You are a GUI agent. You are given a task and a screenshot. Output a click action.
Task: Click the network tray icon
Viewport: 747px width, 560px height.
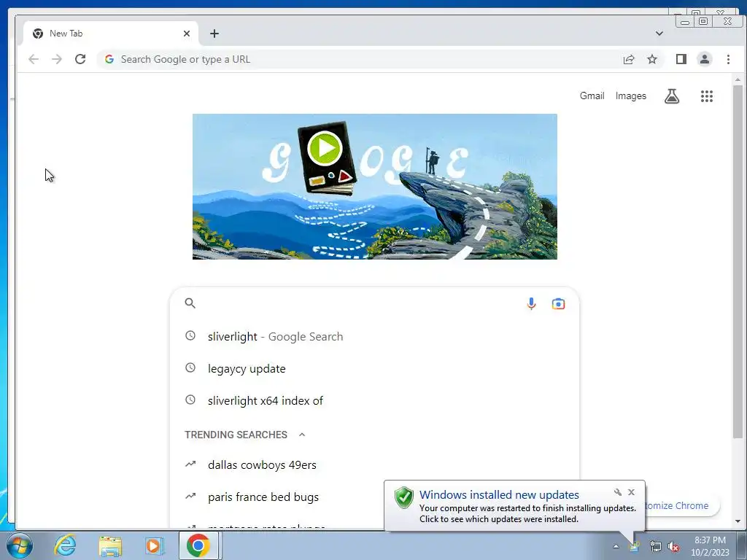(656, 547)
